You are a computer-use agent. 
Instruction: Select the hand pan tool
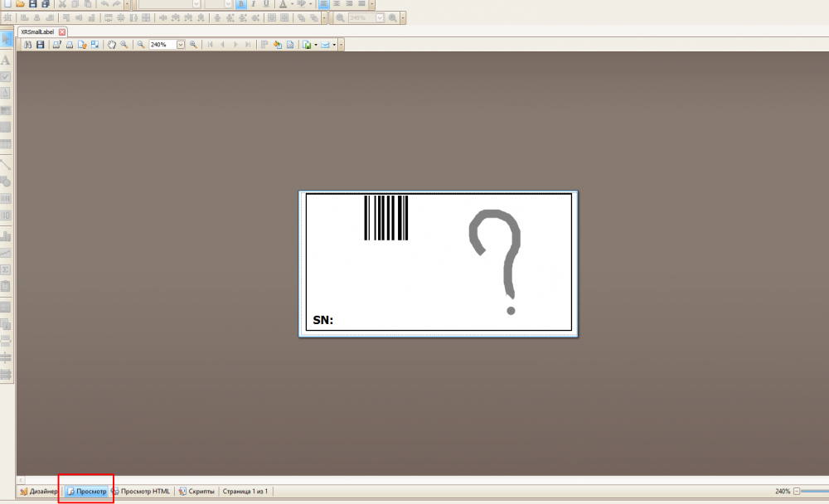[112, 45]
